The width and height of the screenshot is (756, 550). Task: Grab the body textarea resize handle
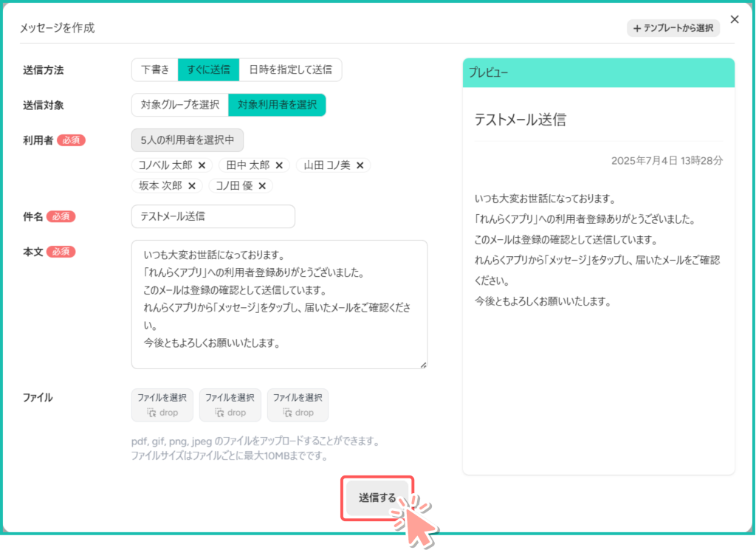(424, 365)
